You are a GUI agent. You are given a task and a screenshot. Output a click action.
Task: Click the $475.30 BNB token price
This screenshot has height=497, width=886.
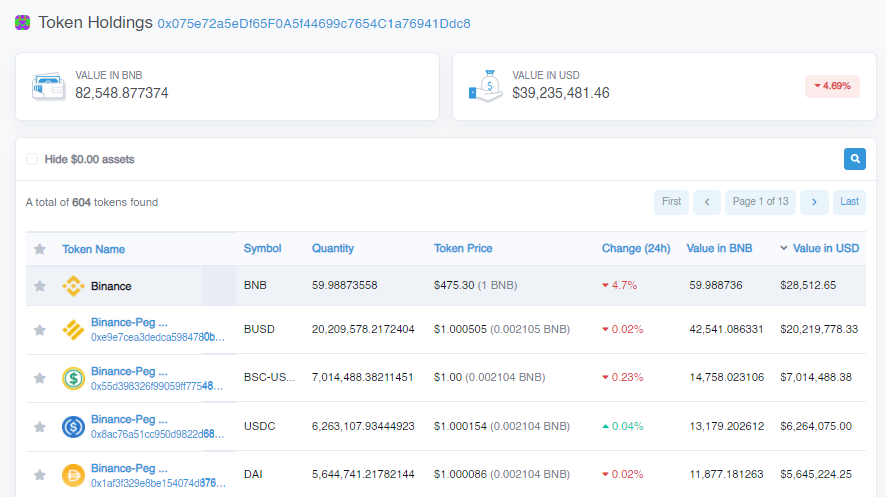pos(454,285)
